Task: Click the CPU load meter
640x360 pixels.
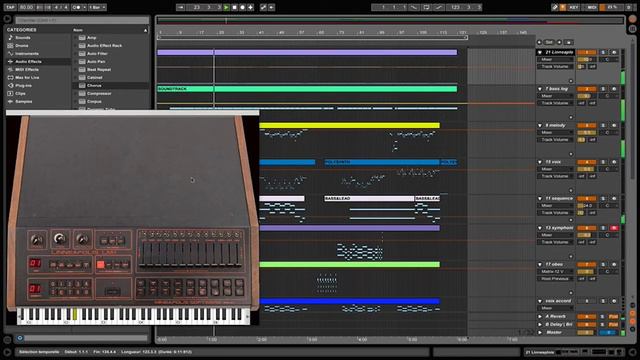Action: (x=612, y=7)
